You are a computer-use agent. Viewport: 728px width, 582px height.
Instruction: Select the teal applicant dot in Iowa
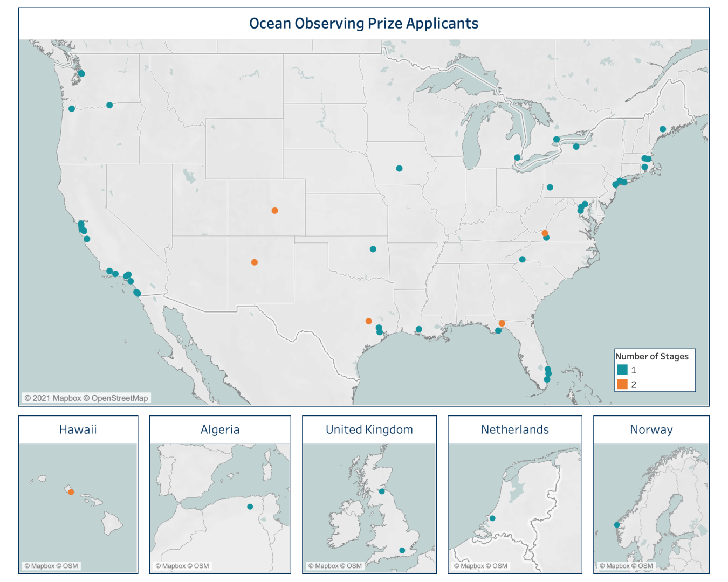click(x=399, y=169)
